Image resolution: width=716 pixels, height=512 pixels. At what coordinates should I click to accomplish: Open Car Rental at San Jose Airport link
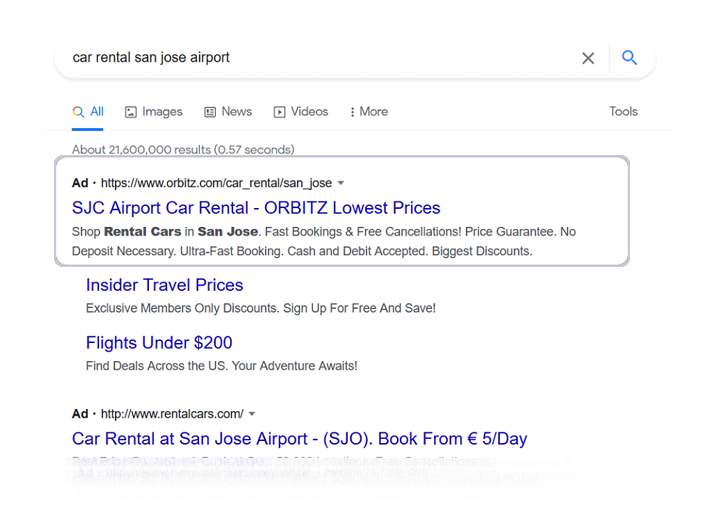pos(299,439)
